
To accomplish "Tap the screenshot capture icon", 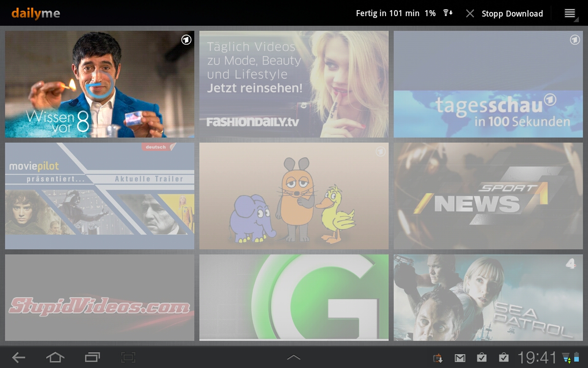I will click(x=128, y=357).
